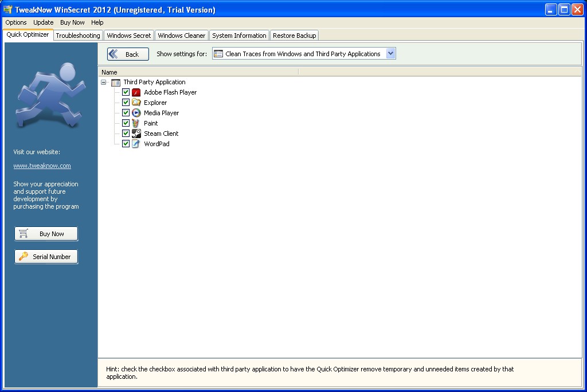This screenshot has width=587, height=392.
Task: Click the Third Party Application list icon
Action: pyautogui.click(x=116, y=83)
